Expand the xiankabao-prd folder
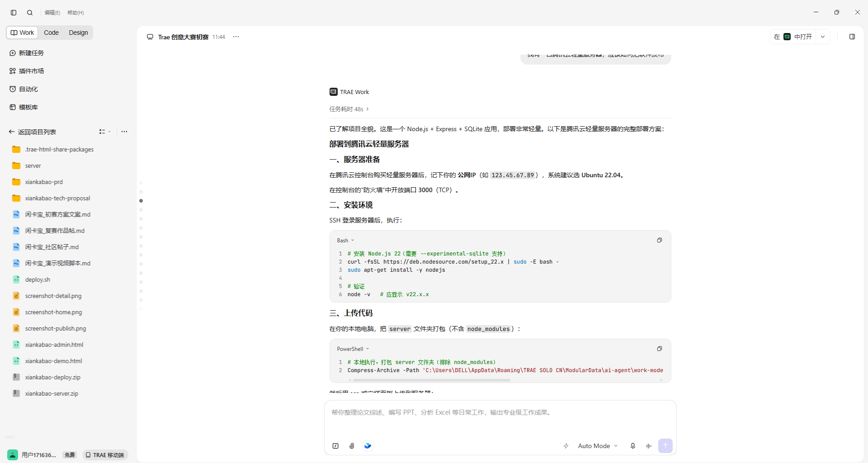The height and width of the screenshot is (463, 868). (38, 182)
